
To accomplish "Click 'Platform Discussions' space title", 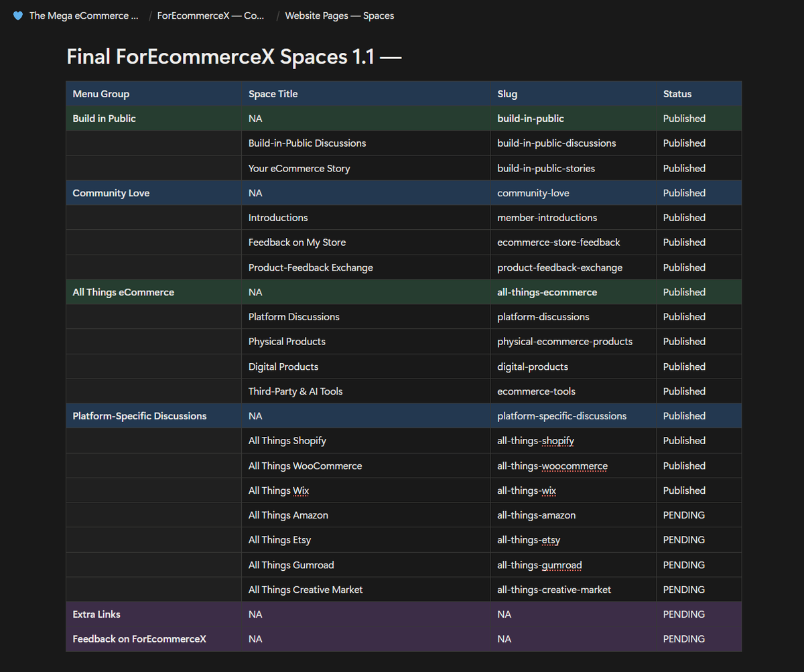I will [366, 317].
